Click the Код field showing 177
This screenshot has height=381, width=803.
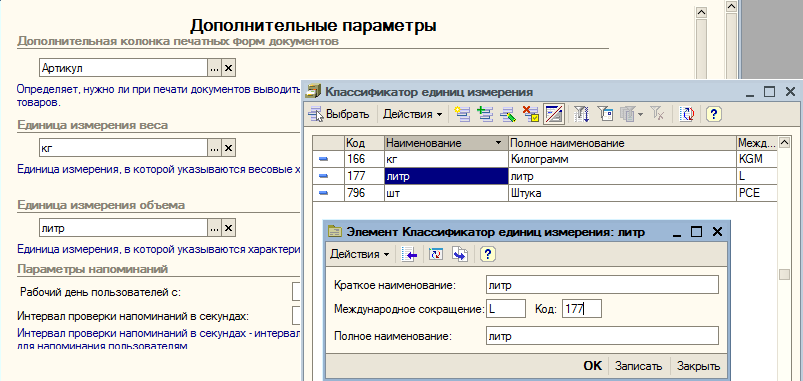coord(581,309)
